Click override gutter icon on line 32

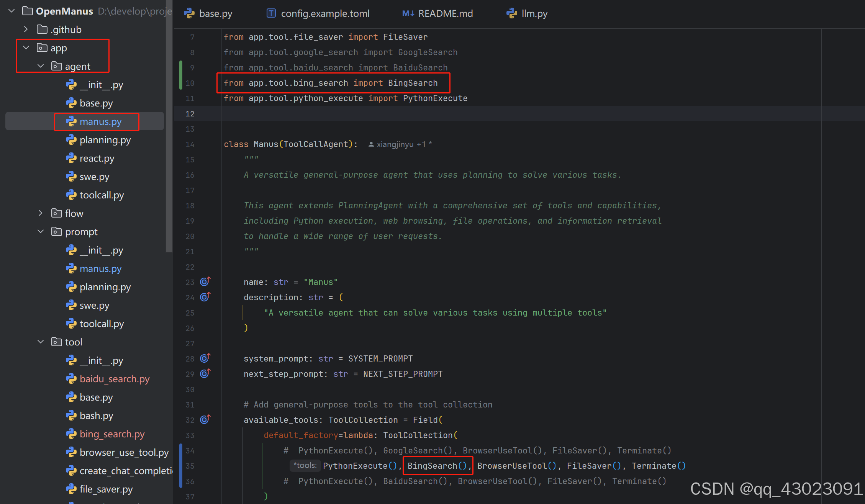click(x=205, y=420)
